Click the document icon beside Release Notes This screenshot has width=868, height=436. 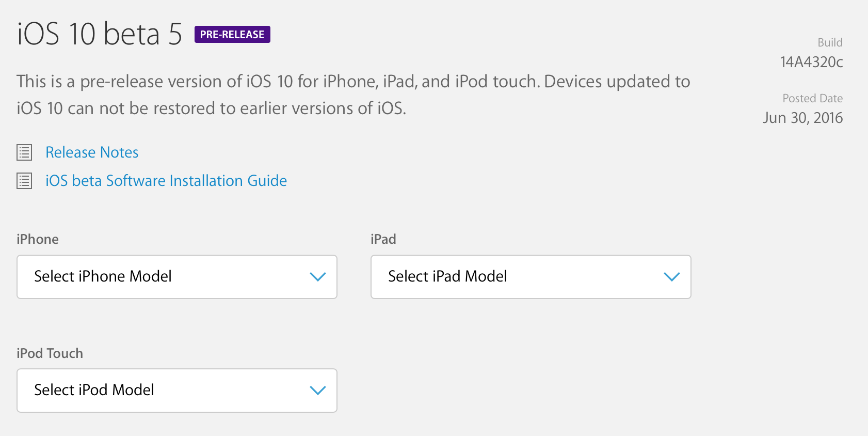coord(24,152)
